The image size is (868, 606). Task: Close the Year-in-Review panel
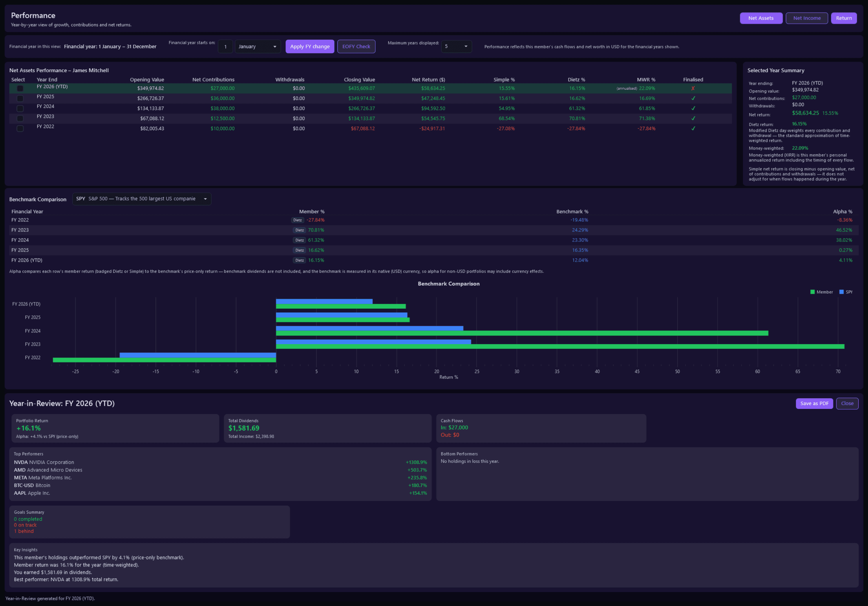click(847, 403)
